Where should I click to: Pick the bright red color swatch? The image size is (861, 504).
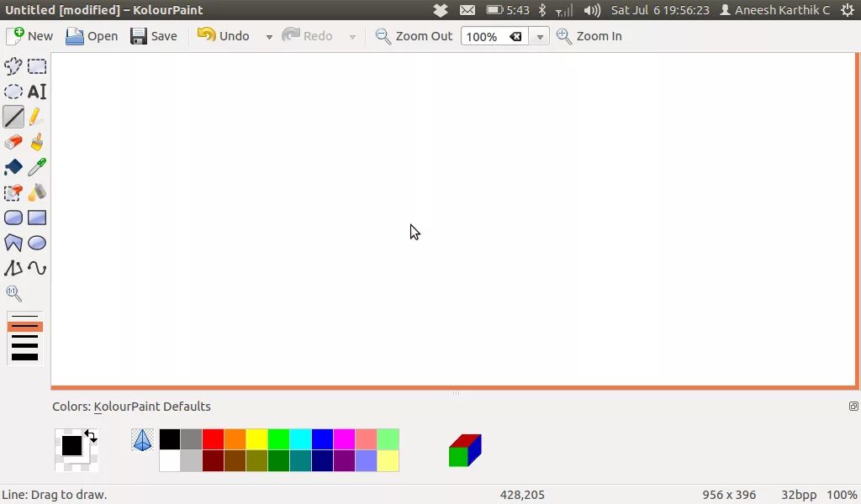pos(213,439)
